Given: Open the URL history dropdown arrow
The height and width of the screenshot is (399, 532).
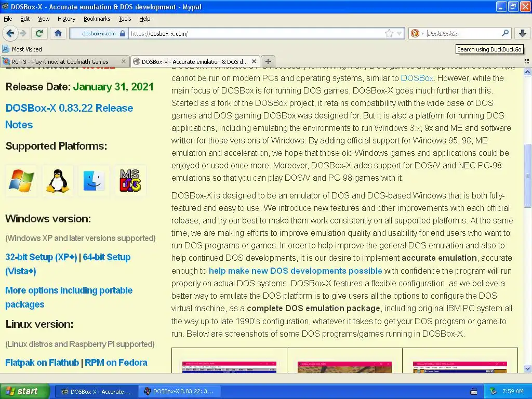Looking at the screenshot, I should click(400, 33).
